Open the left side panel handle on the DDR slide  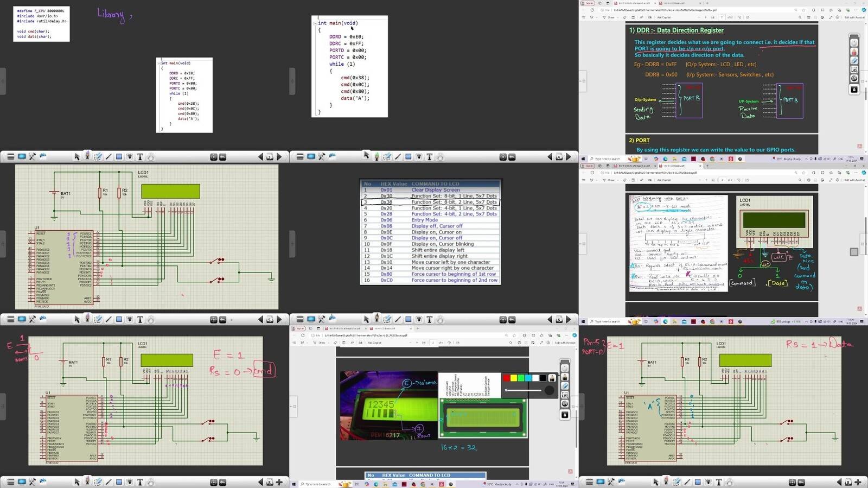click(583, 81)
